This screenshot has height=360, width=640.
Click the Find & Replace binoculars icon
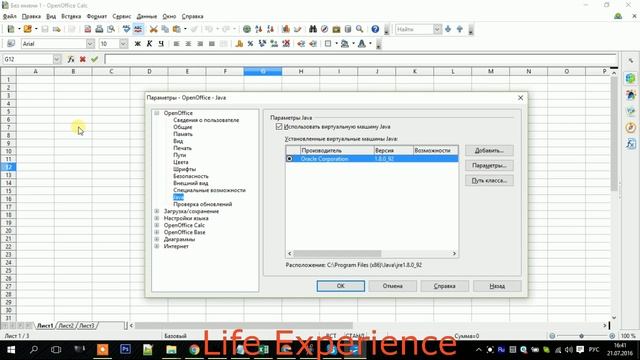tap(313, 29)
